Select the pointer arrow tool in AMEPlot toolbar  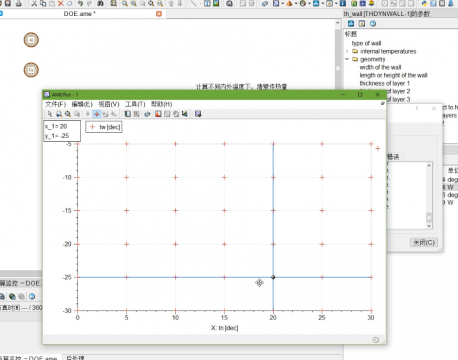[50, 114]
